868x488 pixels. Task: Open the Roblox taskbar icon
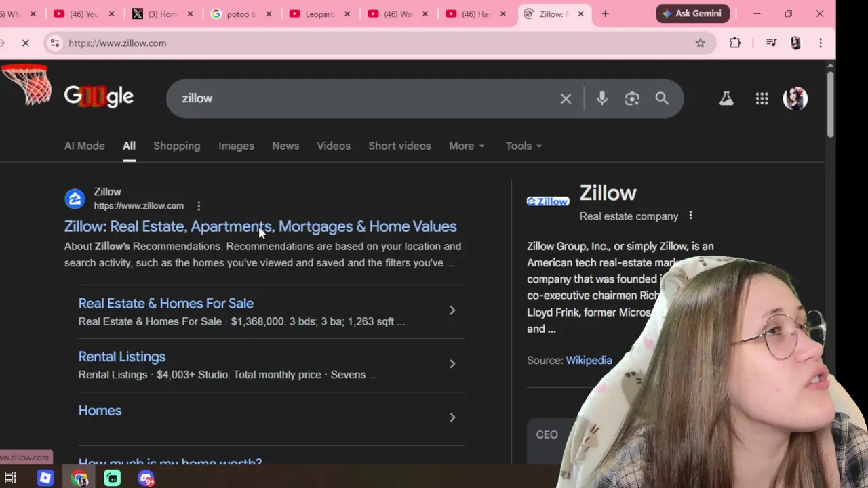tap(45, 479)
